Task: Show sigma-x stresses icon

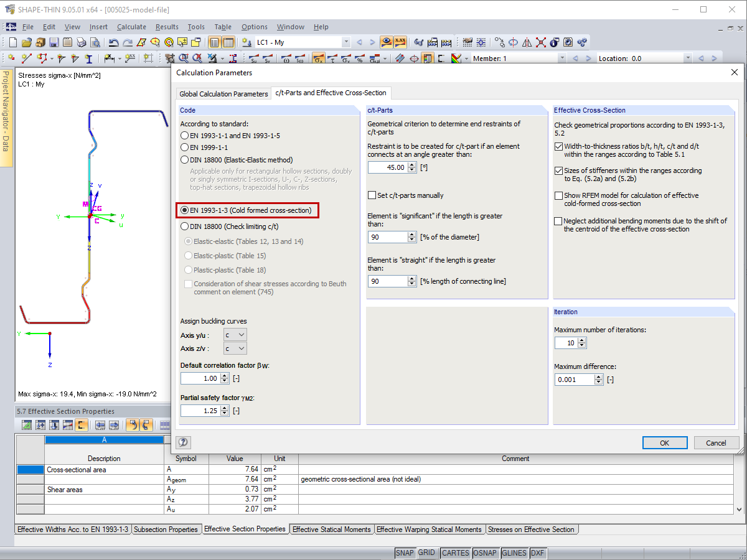Action: coord(318,58)
